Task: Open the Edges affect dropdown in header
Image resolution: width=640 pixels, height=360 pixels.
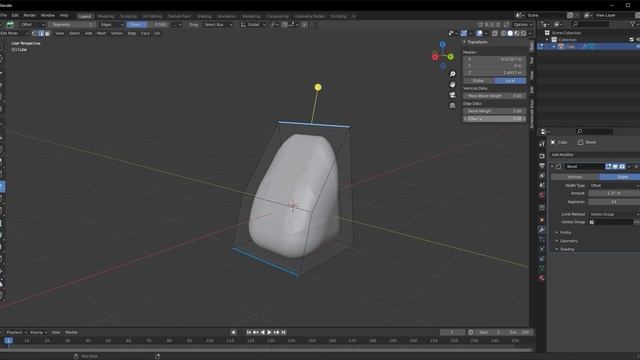Action: (111, 25)
